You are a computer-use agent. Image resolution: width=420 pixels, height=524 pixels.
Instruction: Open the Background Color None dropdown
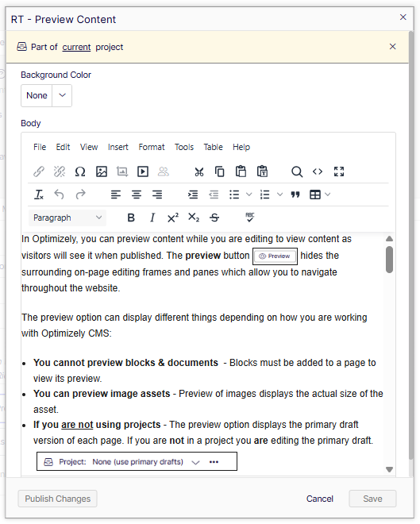(x=46, y=95)
